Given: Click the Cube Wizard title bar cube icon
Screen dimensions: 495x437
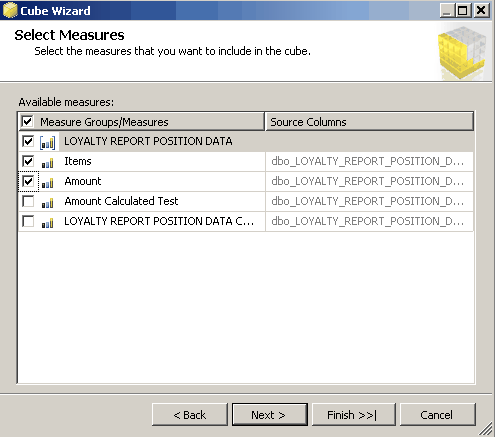Looking at the screenshot, I should (x=10, y=10).
